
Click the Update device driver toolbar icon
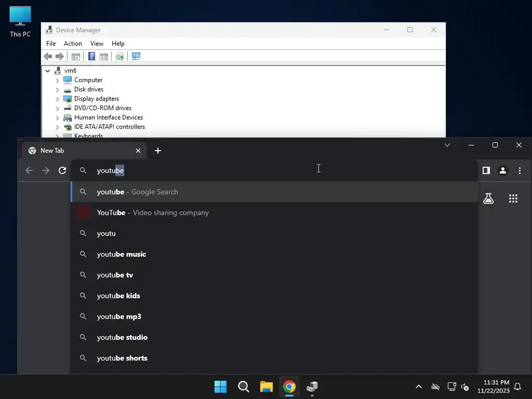(120, 56)
